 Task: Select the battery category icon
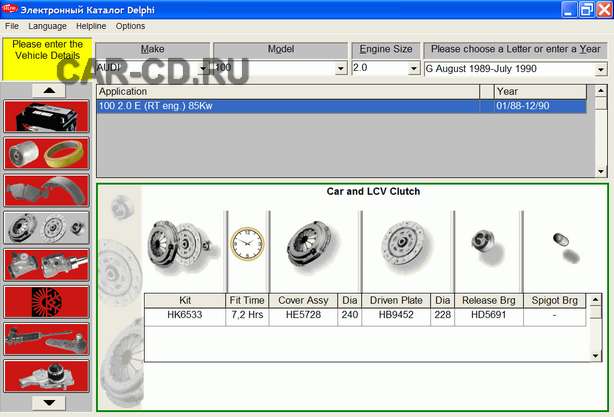[47, 116]
